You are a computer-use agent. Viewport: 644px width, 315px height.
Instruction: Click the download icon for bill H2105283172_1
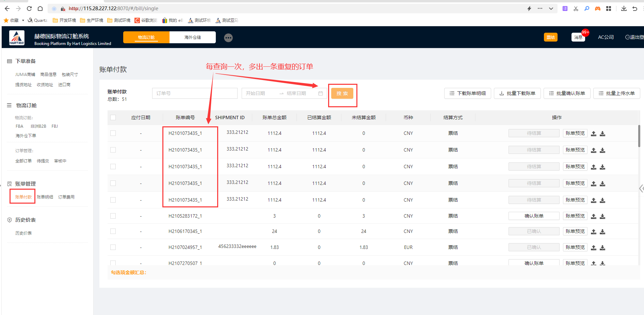click(x=602, y=216)
